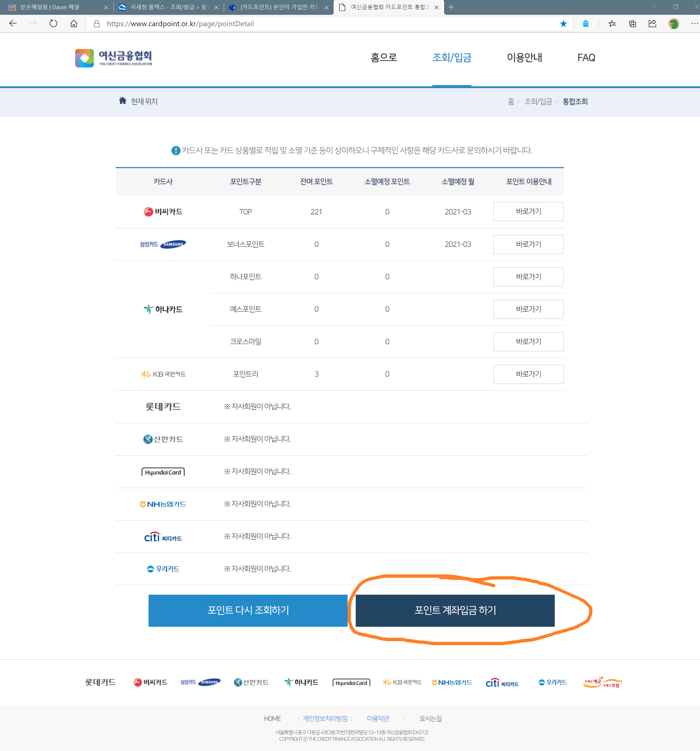Click the browser profile avatar icon
The image size is (700, 751).
673,24
